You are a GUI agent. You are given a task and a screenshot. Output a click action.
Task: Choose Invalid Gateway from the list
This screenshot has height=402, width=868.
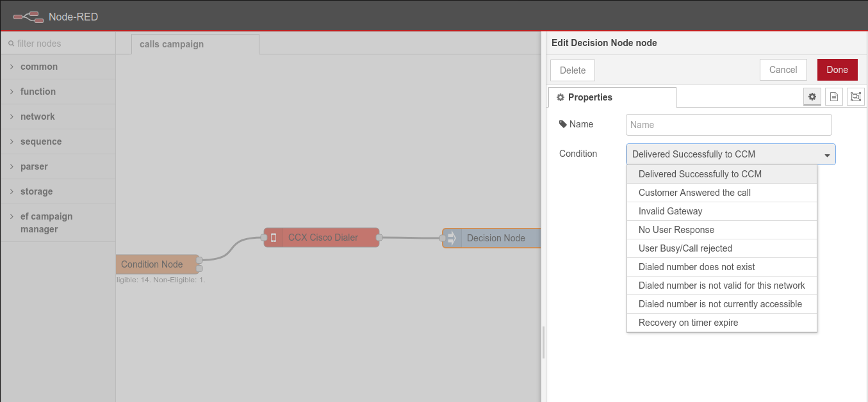[670, 211]
